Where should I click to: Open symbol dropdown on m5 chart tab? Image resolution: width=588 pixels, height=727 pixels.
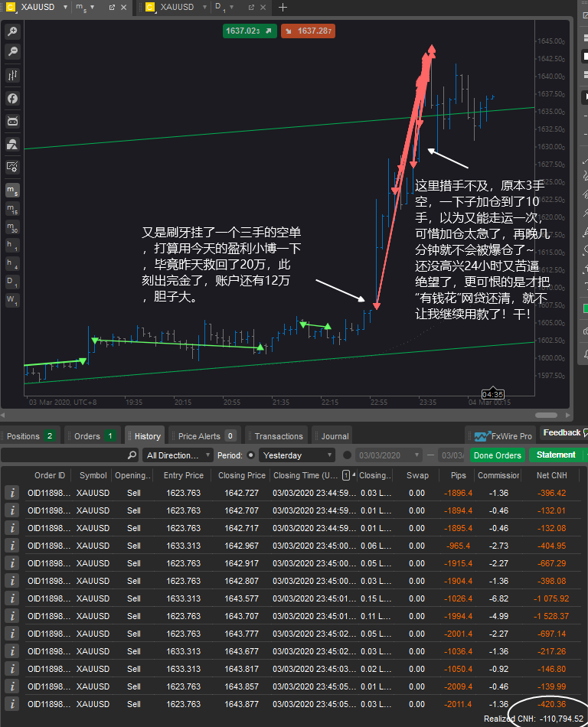[x=65, y=8]
